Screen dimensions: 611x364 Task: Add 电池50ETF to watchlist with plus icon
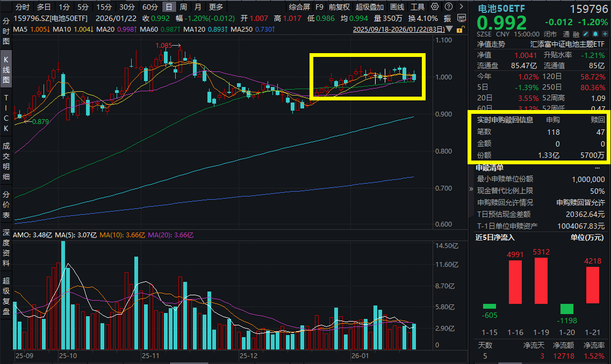[605, 33]
